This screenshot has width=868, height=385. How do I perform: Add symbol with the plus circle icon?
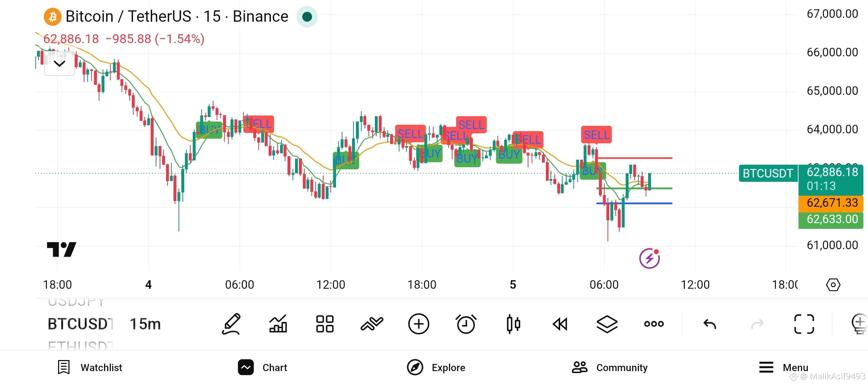point(419,324)
